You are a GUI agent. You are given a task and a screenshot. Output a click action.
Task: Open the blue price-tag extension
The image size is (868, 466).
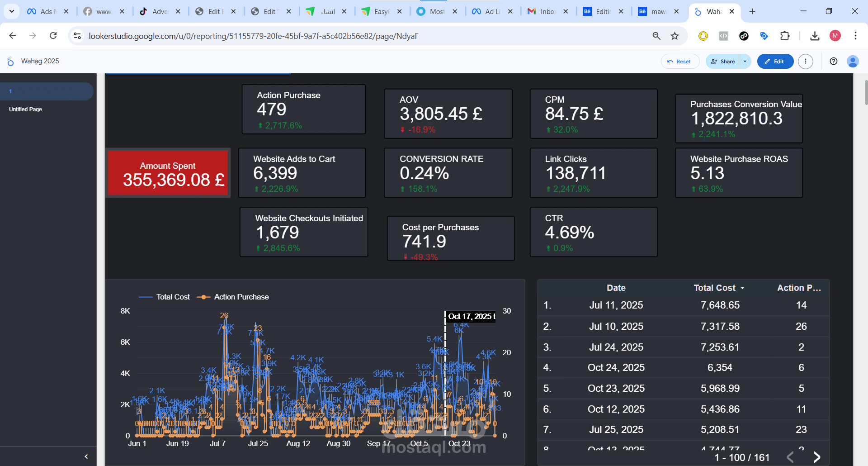[x=764, y=36]
